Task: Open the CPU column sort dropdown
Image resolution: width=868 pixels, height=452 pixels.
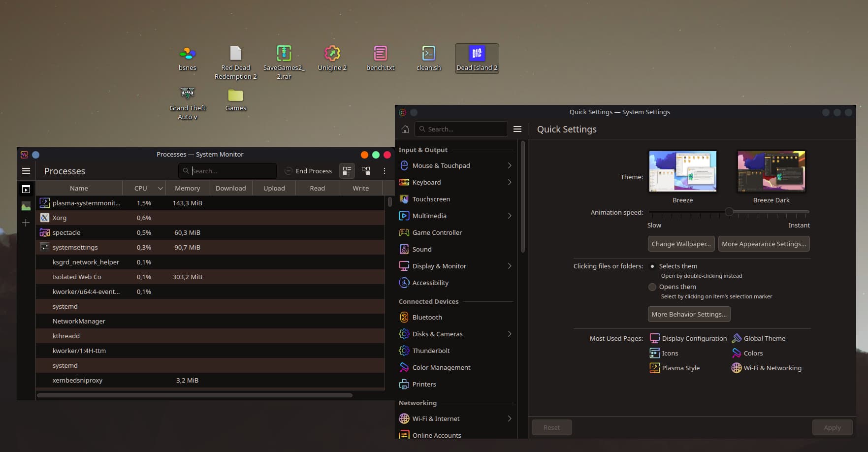Action: point(161,188)
